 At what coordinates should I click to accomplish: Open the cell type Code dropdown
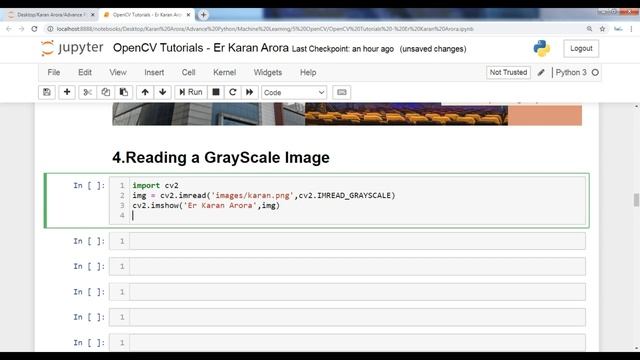tap(294, 93)
